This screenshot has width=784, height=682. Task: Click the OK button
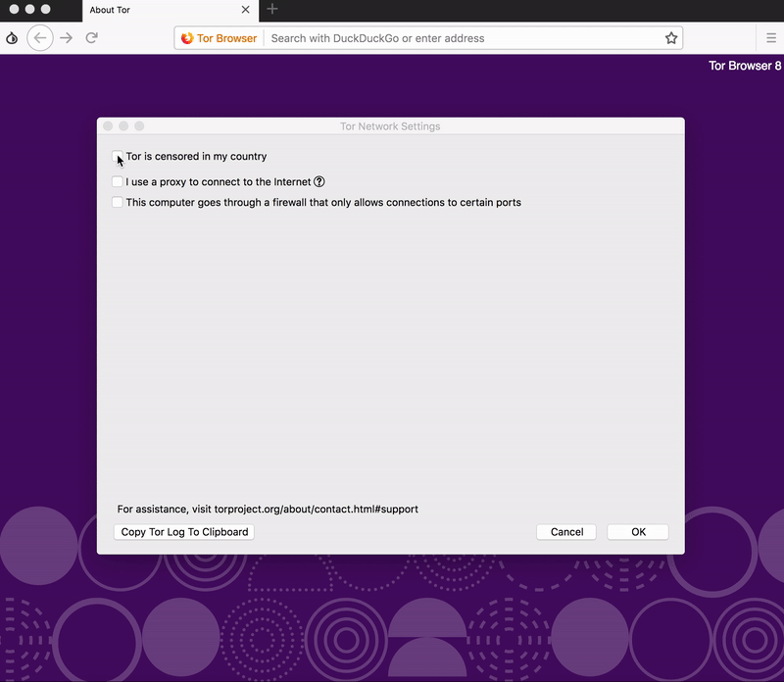637,531
